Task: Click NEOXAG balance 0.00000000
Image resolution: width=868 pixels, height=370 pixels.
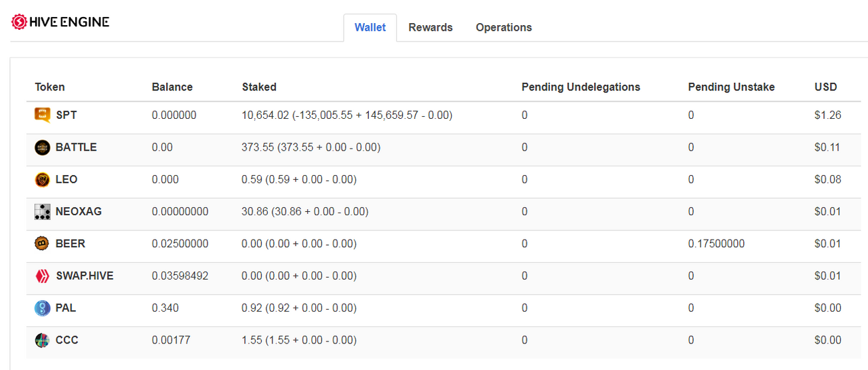Action: click(x=180, y=212)
